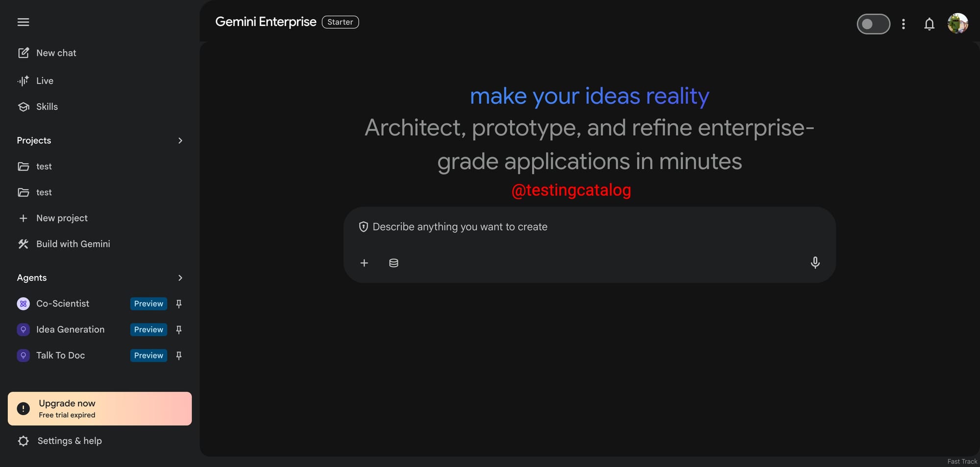Open the data source connector icon
Image resolution: width=980 pixels, height=467 pixels.
click(x=393, y=263)
